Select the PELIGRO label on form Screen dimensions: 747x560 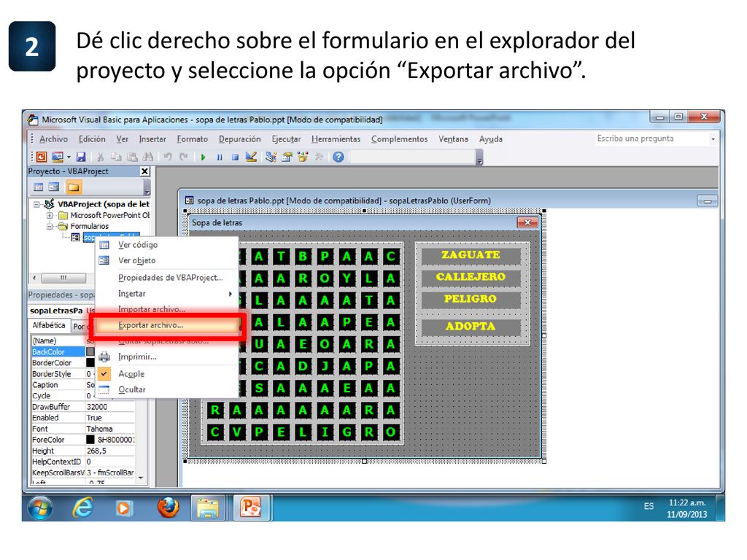471,300
